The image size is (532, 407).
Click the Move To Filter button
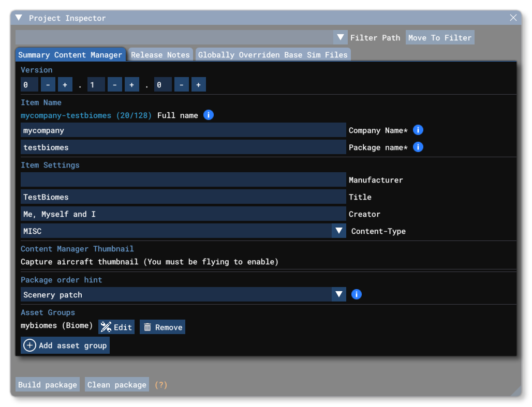point(440,37)
